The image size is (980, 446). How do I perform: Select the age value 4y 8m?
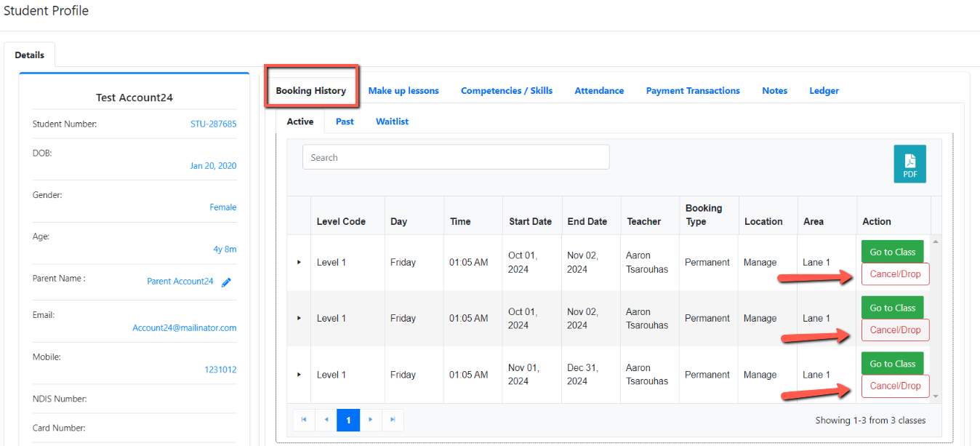pos(225,250)
